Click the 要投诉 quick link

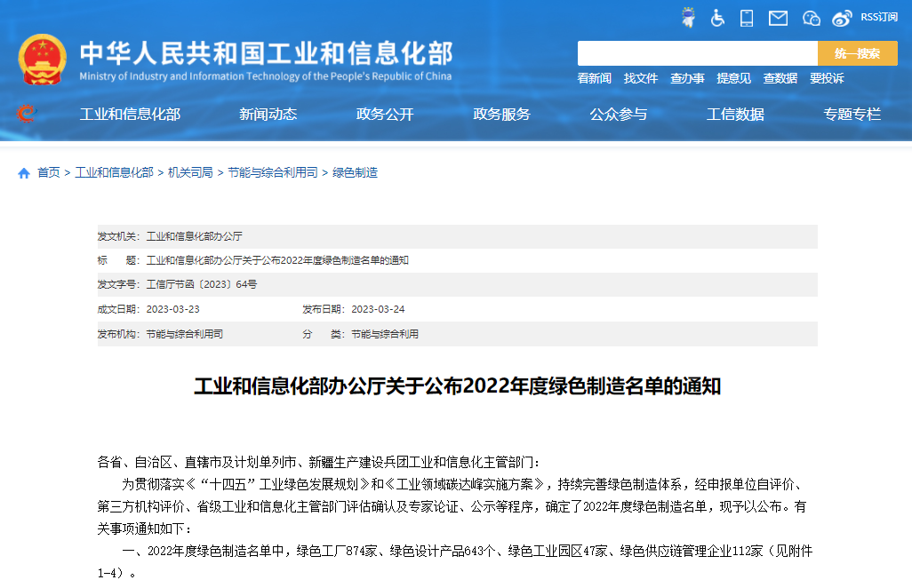[x=827, y=78]
